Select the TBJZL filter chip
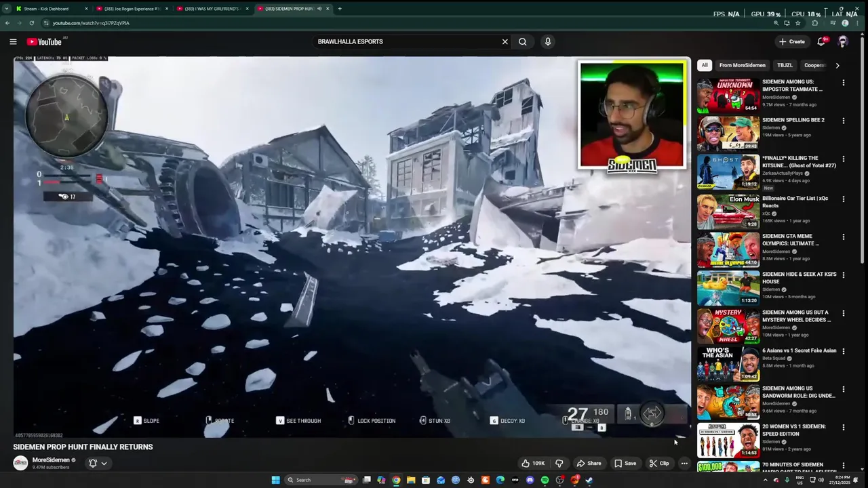 click(x=785, y=65)
